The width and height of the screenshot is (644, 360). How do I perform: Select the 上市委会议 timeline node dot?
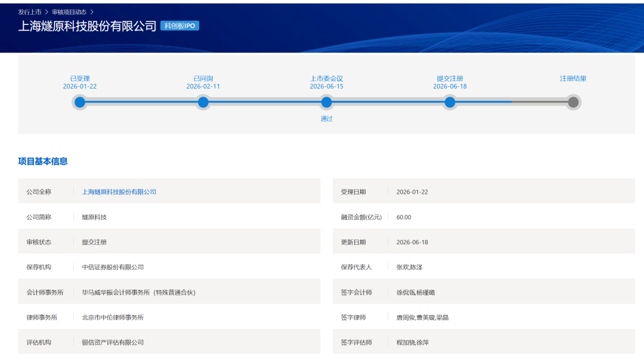327,102
